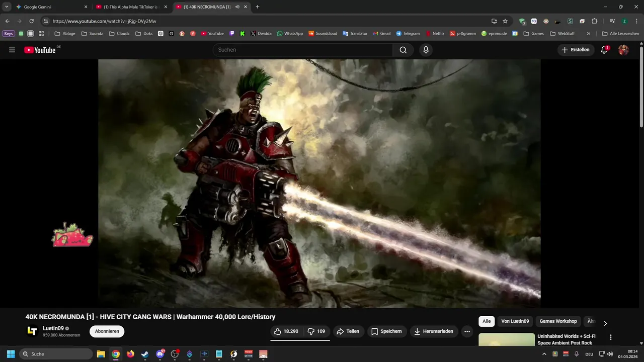
Task: Open the YouTube hamburger guide menu
Action: 12,50
